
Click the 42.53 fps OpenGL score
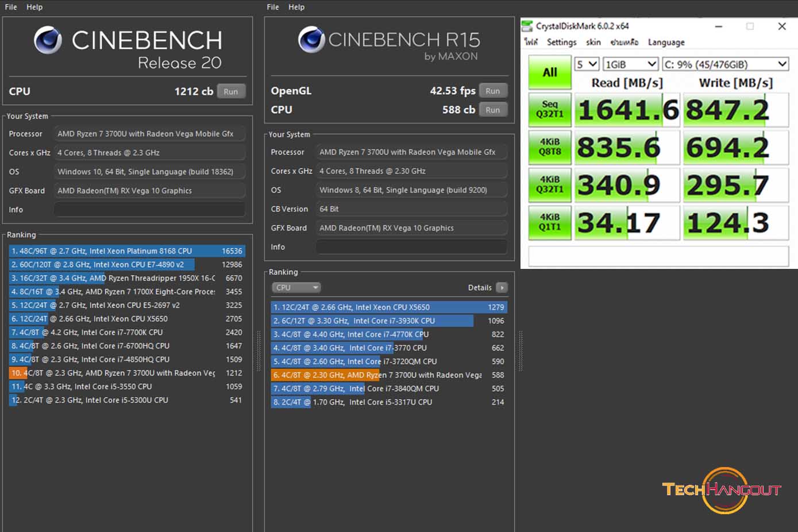[x=453, y=91]
